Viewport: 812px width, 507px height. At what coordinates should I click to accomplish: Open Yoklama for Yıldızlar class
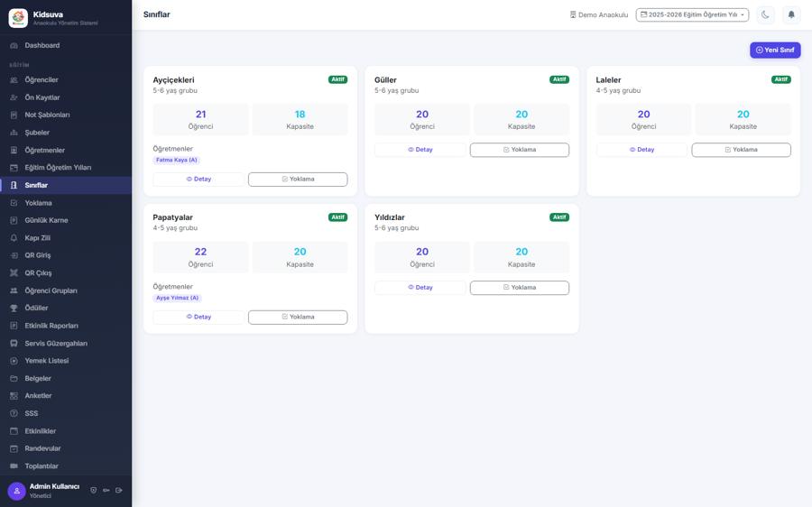520,288
